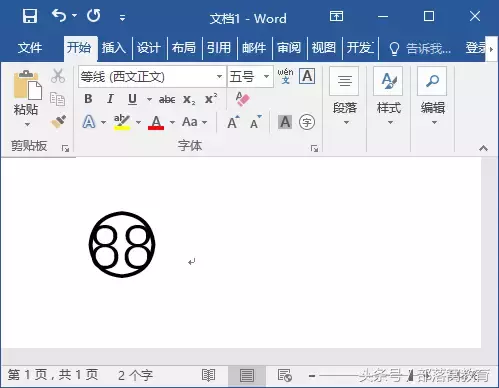Open the 文件 menu
The image size is (499, 388).
tap(30, 48)
